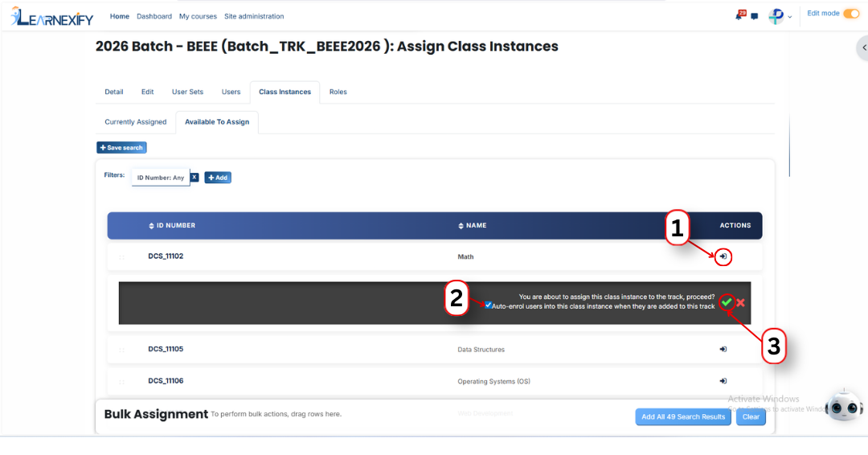
Task: Open the messages chat icon
Action: [x=754, y=17]
